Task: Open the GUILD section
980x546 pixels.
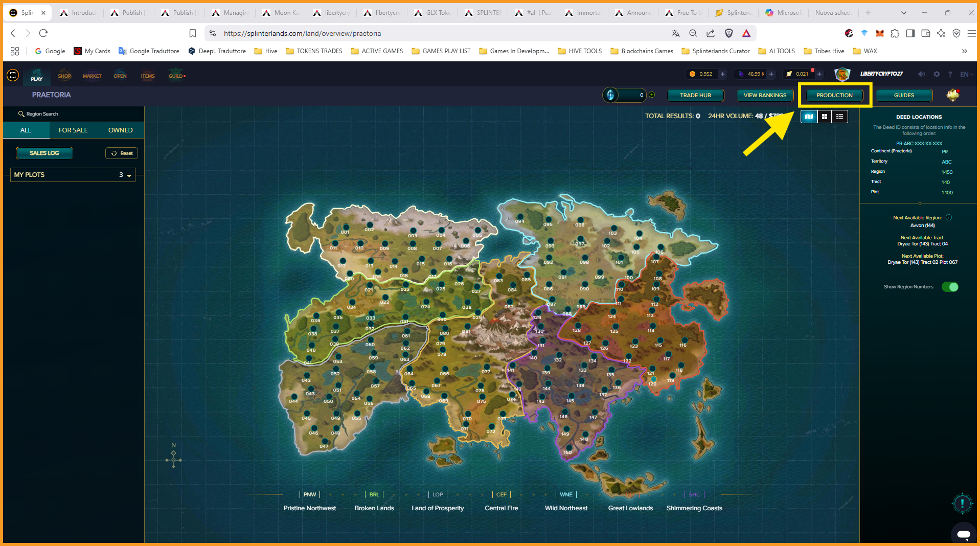Action: (x=176, y=76)
